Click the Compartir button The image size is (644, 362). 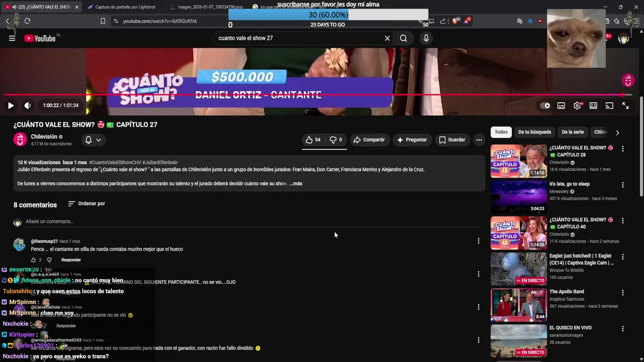pyautogui.click(x=369, y=140)
